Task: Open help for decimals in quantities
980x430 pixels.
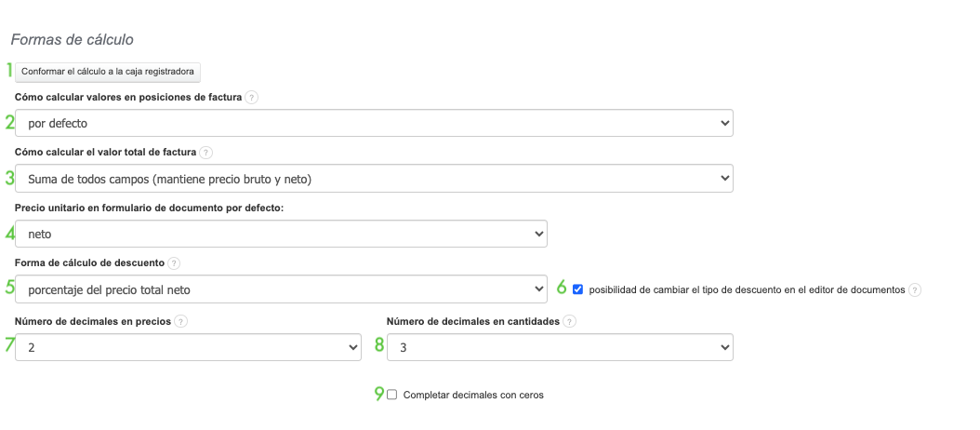Action: [569, 321]
